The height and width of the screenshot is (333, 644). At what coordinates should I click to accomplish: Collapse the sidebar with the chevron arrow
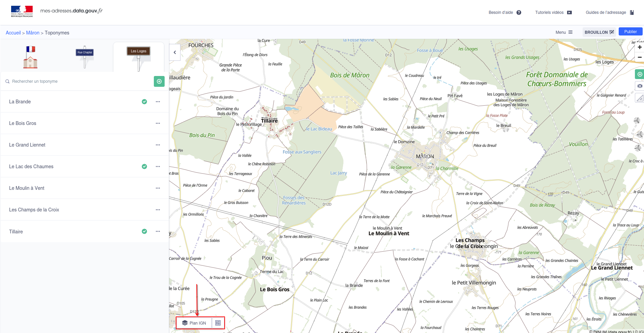[175, 52]
